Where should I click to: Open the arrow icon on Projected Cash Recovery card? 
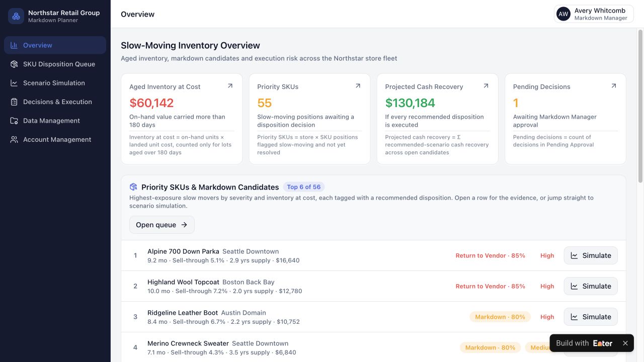coord(486,86)
